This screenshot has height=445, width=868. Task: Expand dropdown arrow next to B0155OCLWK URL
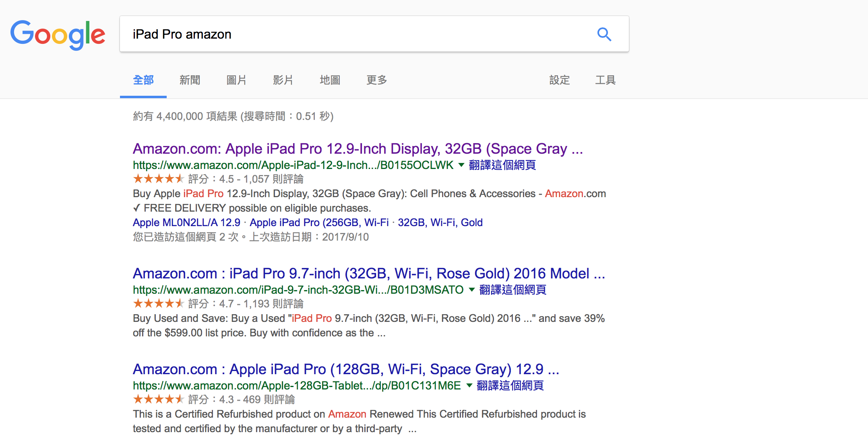tap(461, 165)
